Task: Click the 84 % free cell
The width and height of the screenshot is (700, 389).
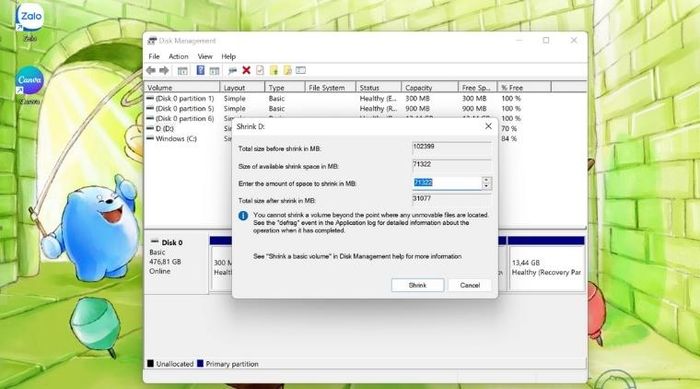Action: click(509, 138)
